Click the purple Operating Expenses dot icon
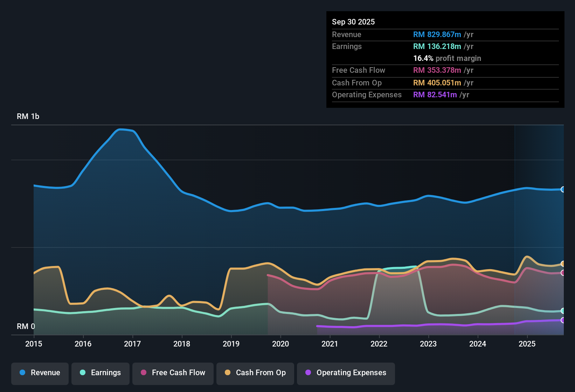575x392 pixels. point(308,373)
